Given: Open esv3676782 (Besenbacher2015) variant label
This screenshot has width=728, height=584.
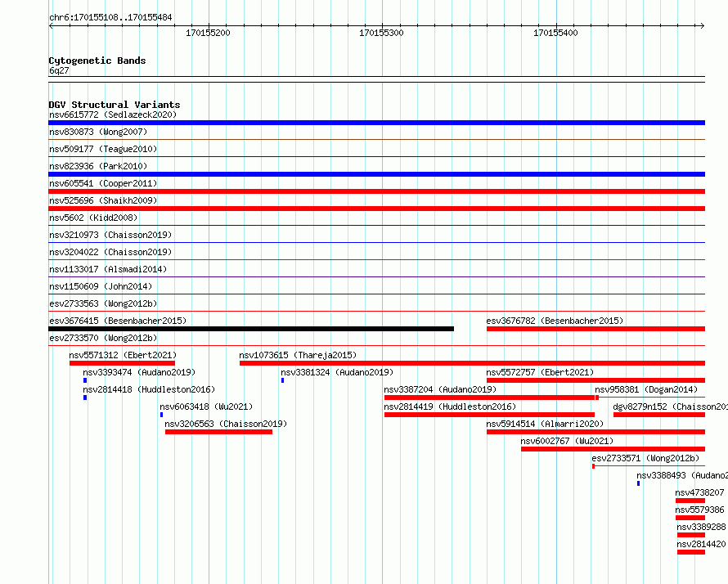Looking at the screenshot, I should tap(555, 321).
